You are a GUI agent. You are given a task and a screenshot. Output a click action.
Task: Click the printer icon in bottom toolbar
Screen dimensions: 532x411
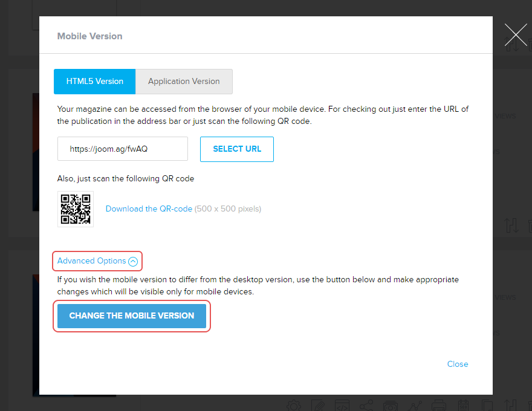pyautogui.click(x=439, y=406)
